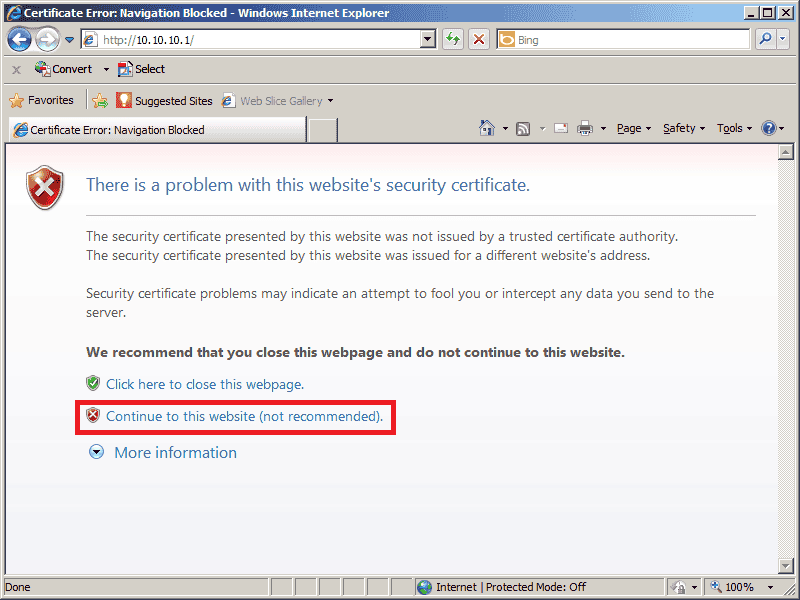Screen dimensions: 800x600
Task: Open the Tools menu
Action: pos(734,128)
